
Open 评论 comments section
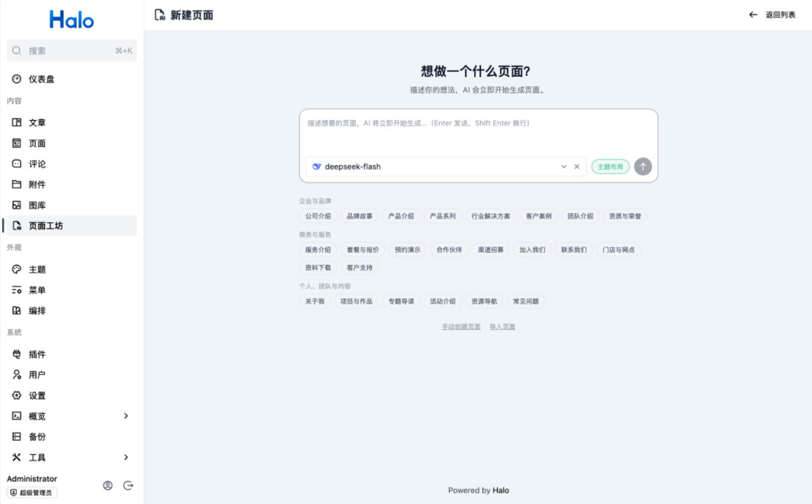coord(71,164)
